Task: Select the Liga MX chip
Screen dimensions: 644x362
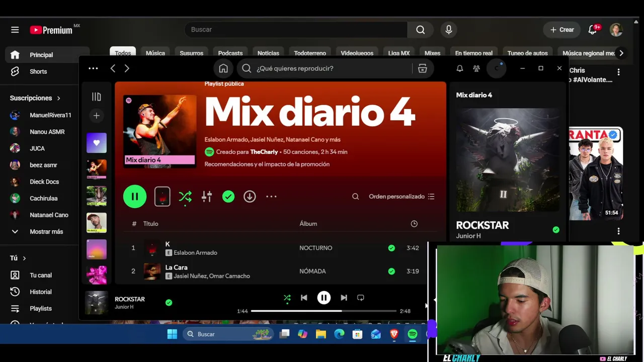Action: 399,53
